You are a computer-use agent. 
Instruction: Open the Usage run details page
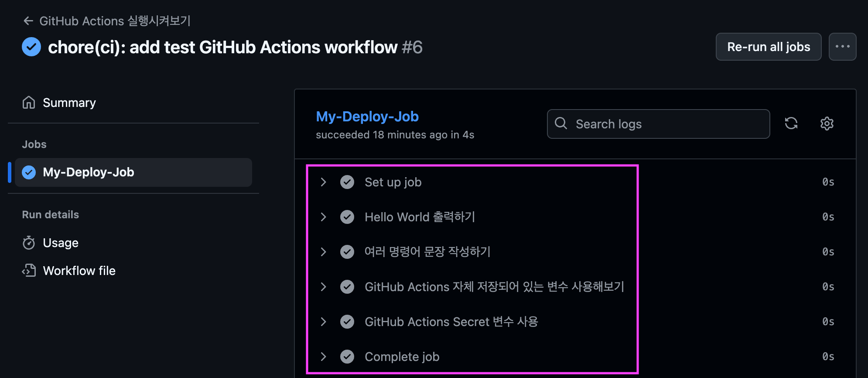(61, 243)
